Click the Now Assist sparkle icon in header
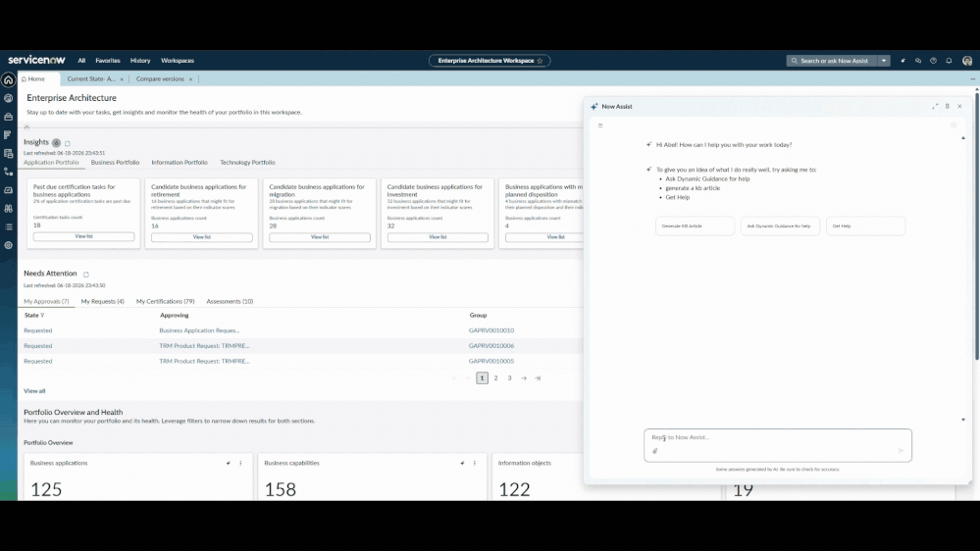The height and width of the screenshot is (551, 980). click(x=903, y=61)
